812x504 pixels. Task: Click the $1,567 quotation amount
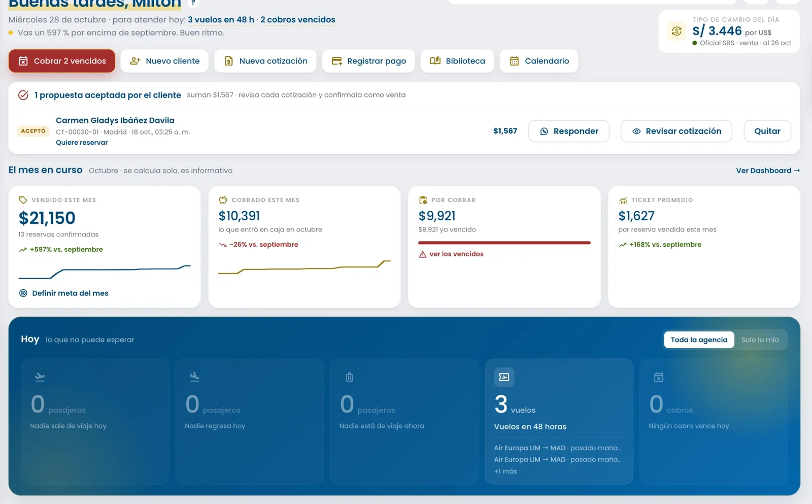click(x=505, y=131)
